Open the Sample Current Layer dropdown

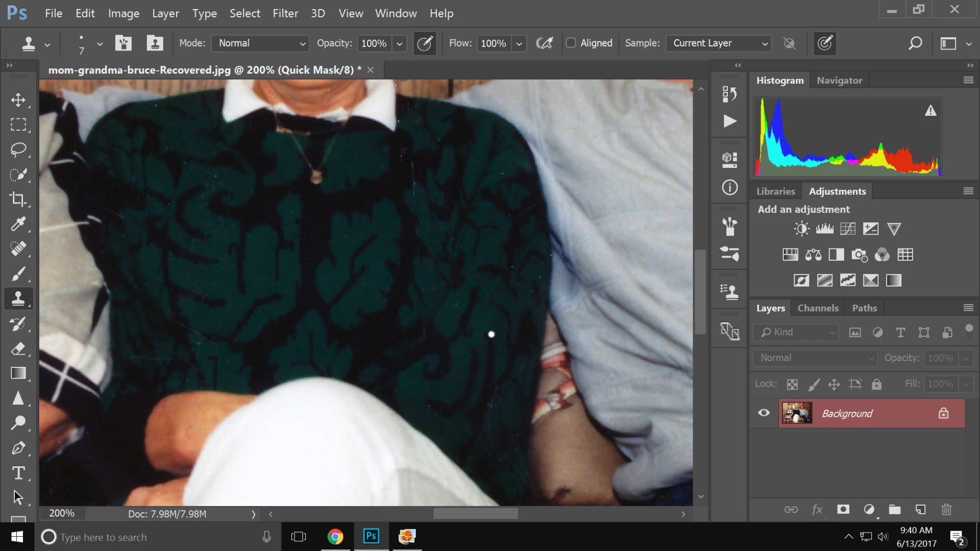point(719,43)
